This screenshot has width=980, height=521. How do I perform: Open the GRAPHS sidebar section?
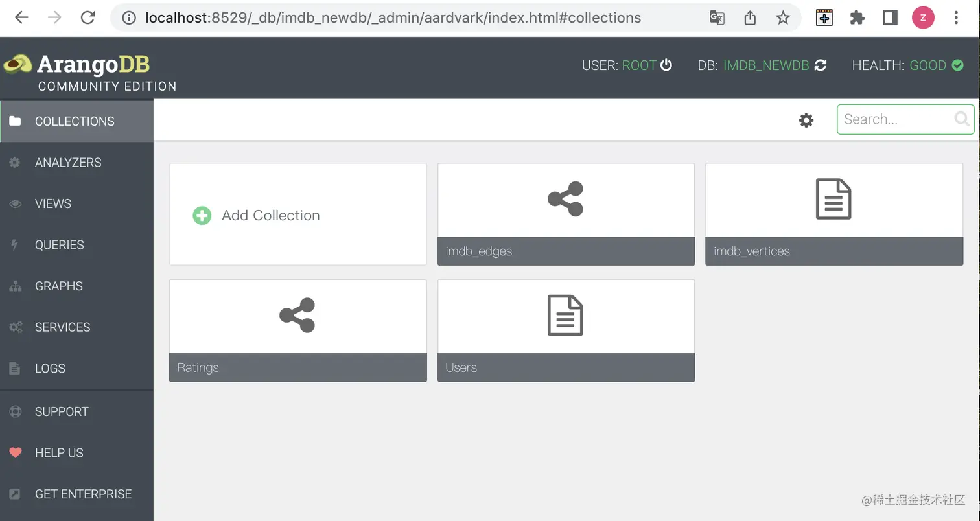pos(76,286)
